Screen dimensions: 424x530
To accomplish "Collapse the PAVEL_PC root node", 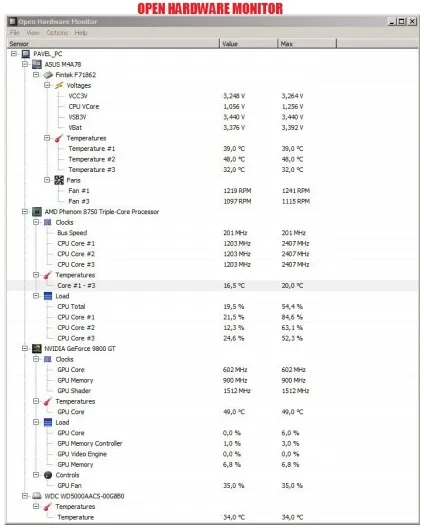I will [14, 54].
